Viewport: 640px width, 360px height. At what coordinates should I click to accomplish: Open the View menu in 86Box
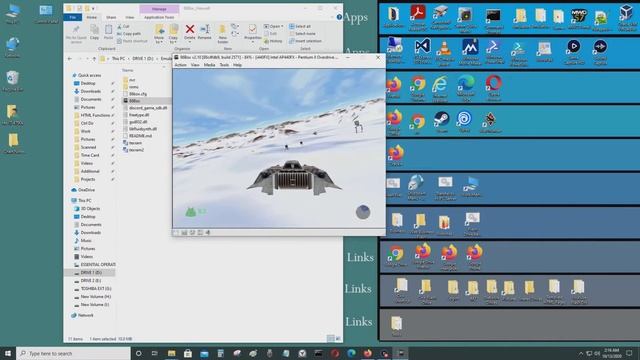tap(195, 65)
